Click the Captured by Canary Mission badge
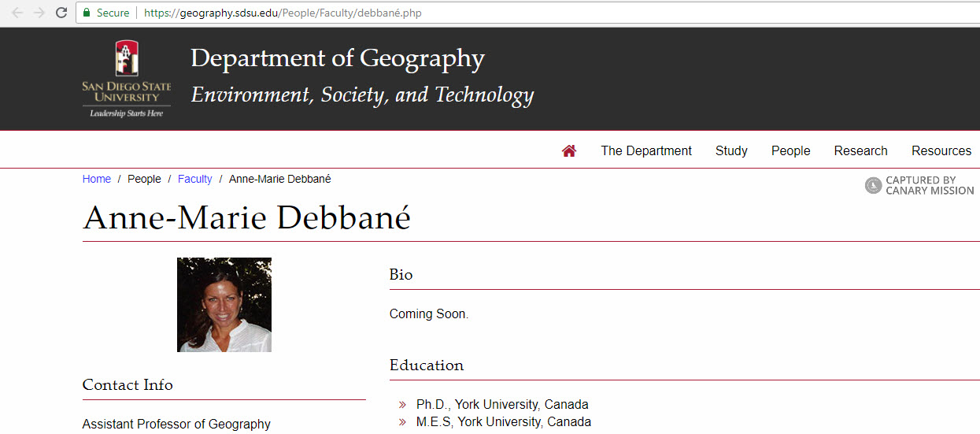Viewport: 980px width, 434px height. (x=919, y=185)
